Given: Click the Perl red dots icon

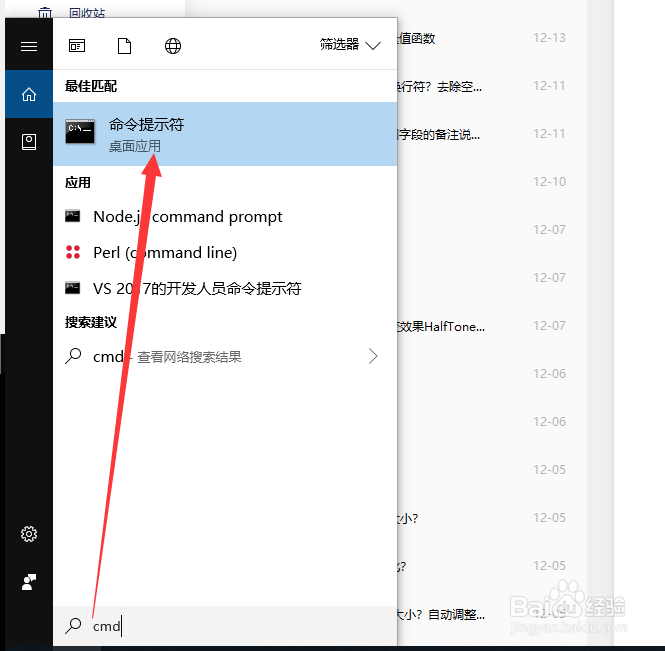Looking at the screenshot, I should click(73, 252).
